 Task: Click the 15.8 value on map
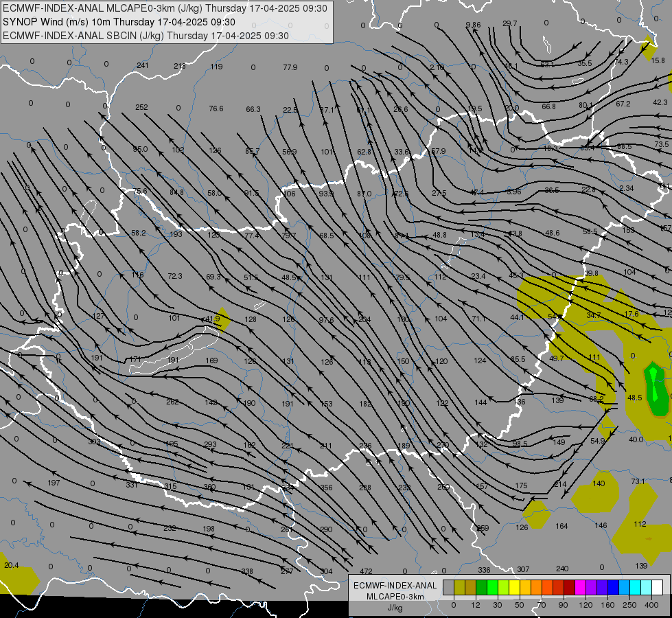tap(658, 60)
